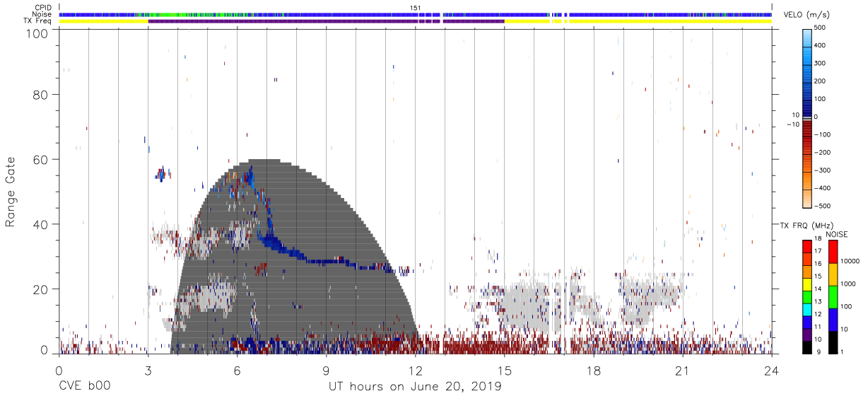Screen dimensions: 868x401
Task: Click 'UT hours on June 20, 2019' axis title
Action: coord(415,387)
